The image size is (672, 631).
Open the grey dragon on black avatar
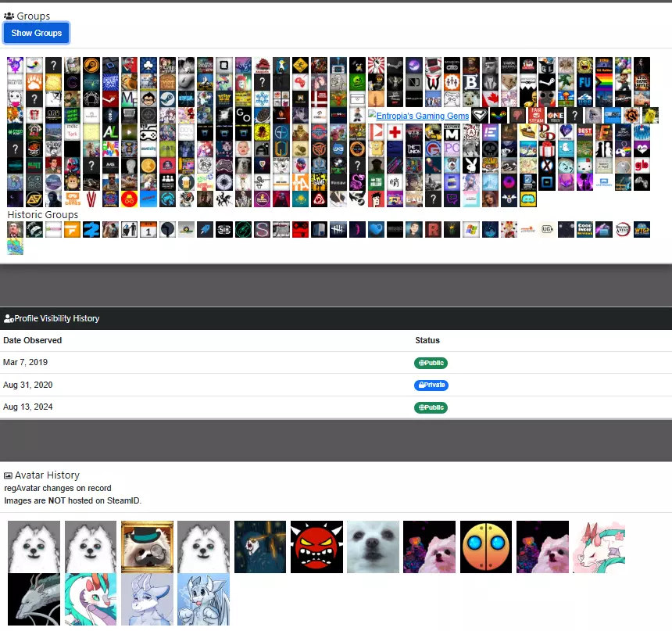pyautogui.click(x=34, y=599)
